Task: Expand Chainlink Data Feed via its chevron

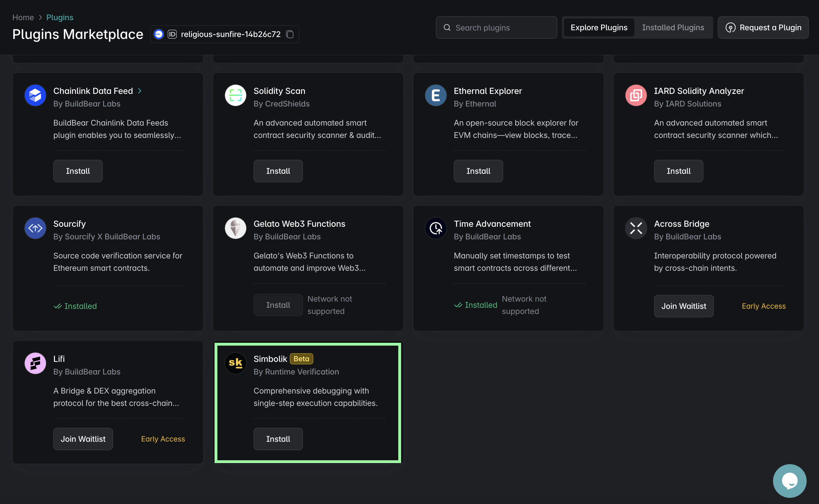Action: pyautogui.click(x=140, y=91)
